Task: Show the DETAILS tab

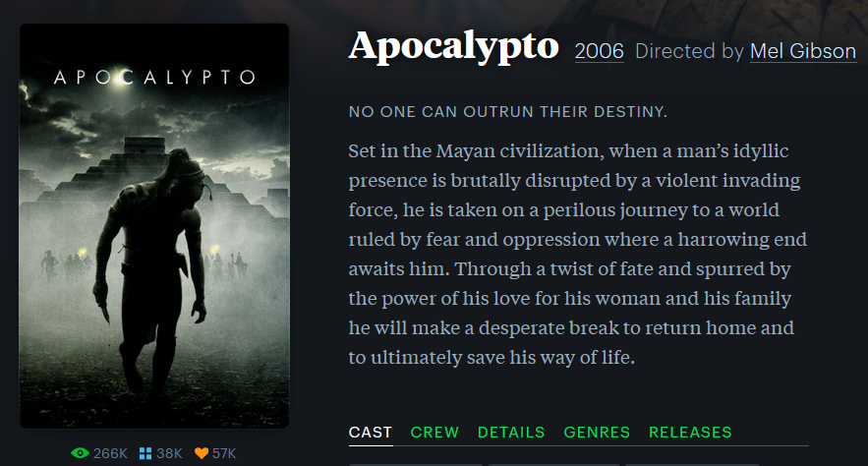Action: click(511, 433)
